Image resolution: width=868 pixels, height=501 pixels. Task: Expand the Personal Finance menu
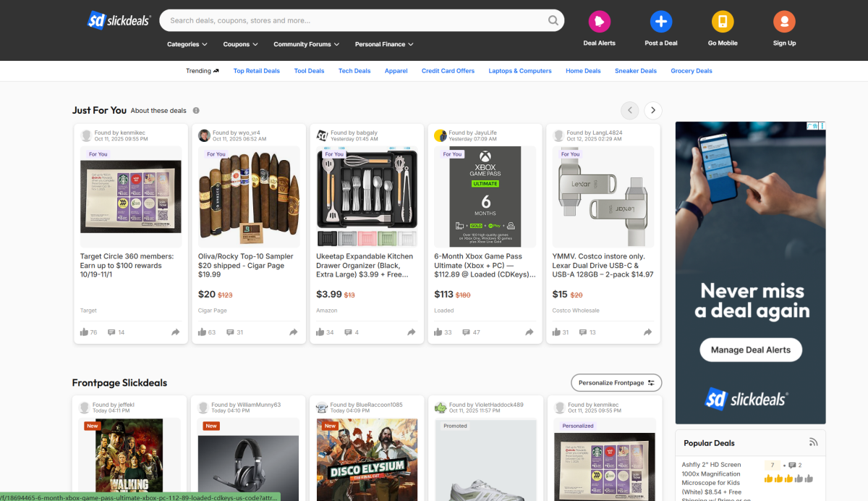(x=384, y=44)
